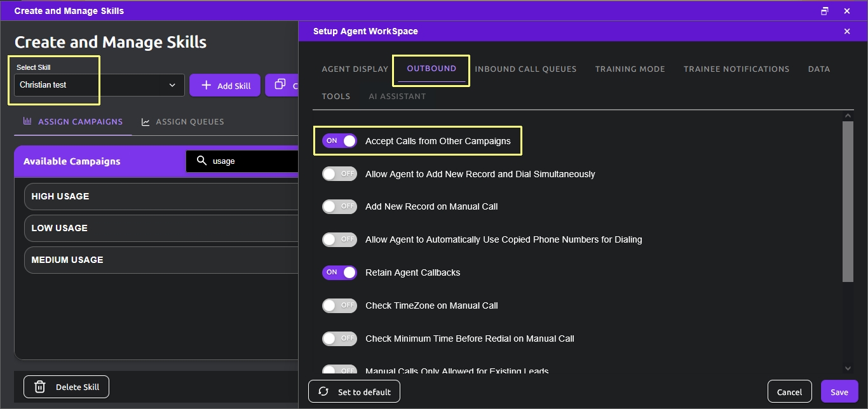Click the Setup Agent WorkSpace title text
This screenshot has height=409, width=868.
coord(365,31)
